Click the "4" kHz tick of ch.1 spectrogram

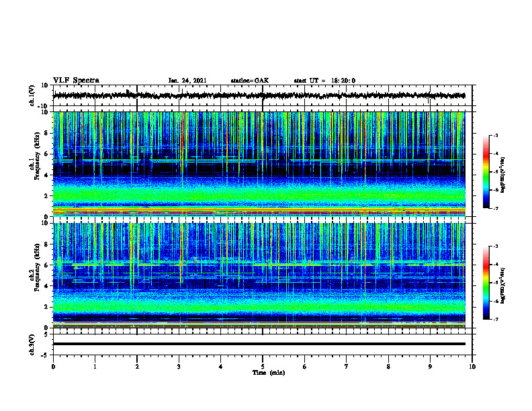[x=46, y=175]
